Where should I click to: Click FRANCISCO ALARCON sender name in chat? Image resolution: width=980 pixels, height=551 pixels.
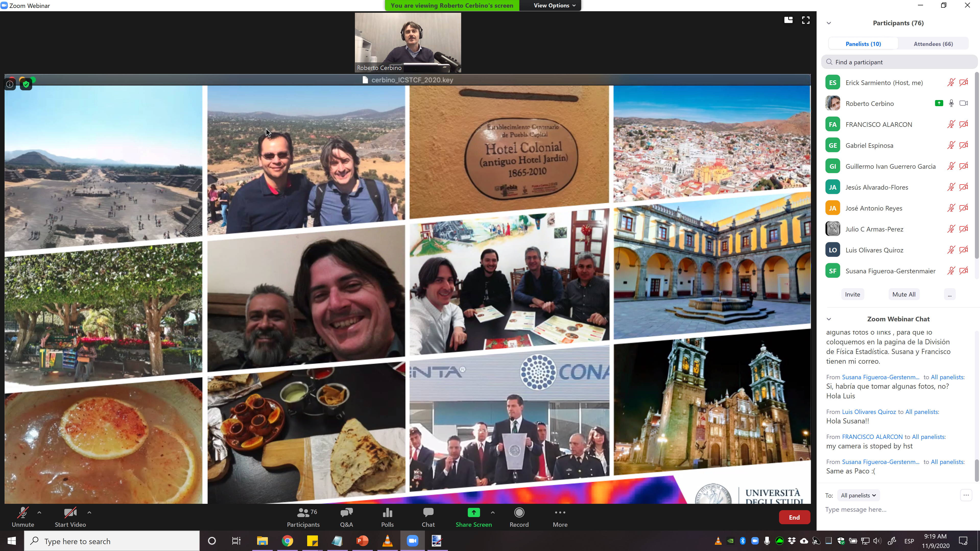click(x=872, y=437)
